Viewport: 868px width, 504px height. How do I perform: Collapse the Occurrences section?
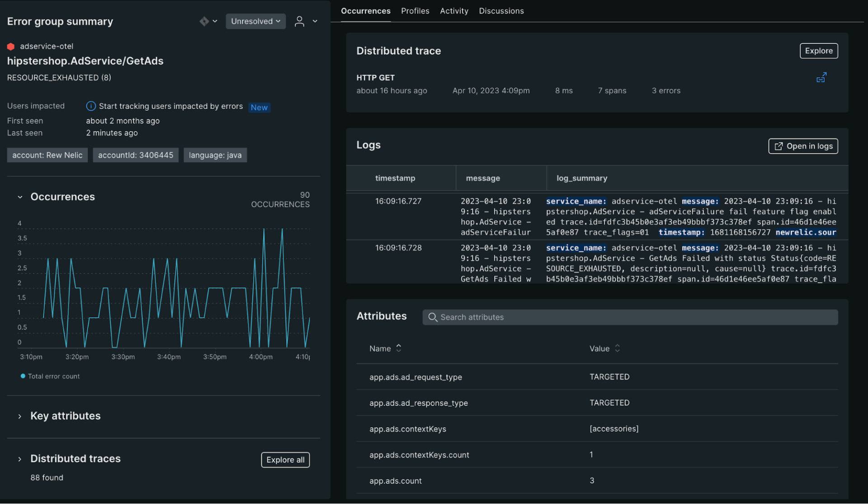(x=20, y=197)
